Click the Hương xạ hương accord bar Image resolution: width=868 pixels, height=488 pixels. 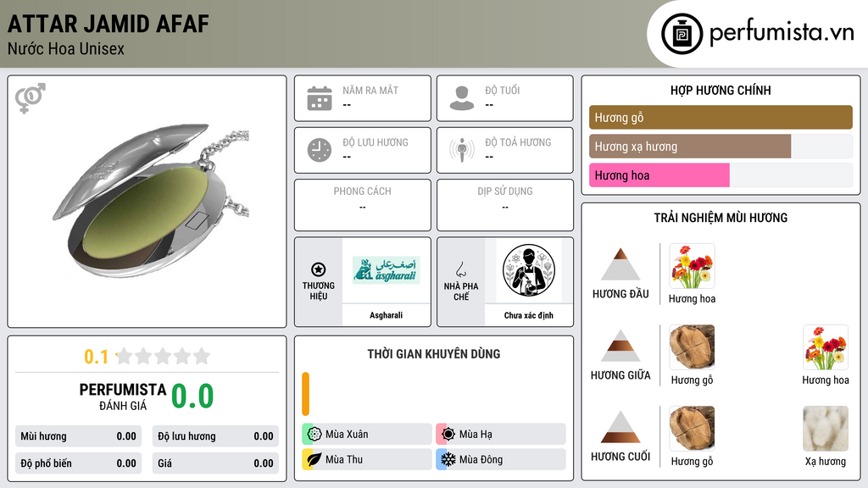coord(690,147)
